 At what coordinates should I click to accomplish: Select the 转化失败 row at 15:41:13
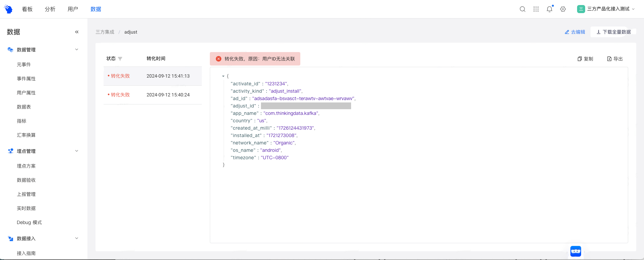[x=153, y=76]
